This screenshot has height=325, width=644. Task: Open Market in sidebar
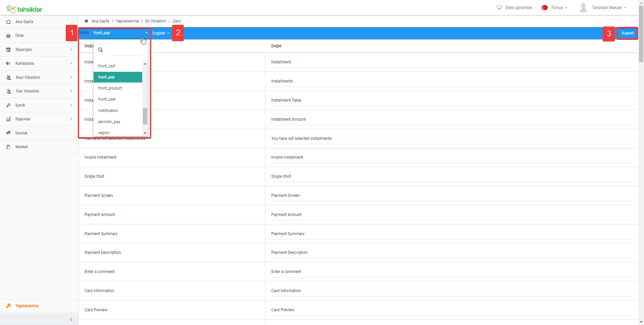39,147
